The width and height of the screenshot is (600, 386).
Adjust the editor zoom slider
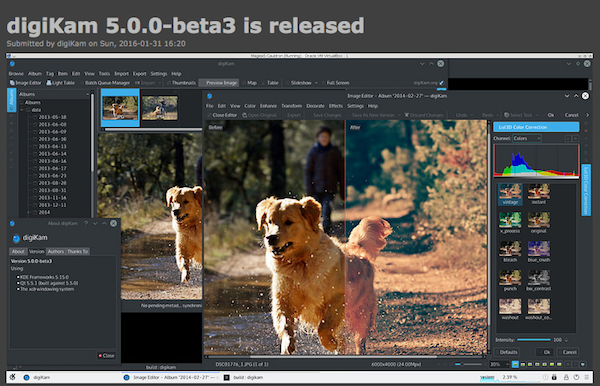coord(468,364)
